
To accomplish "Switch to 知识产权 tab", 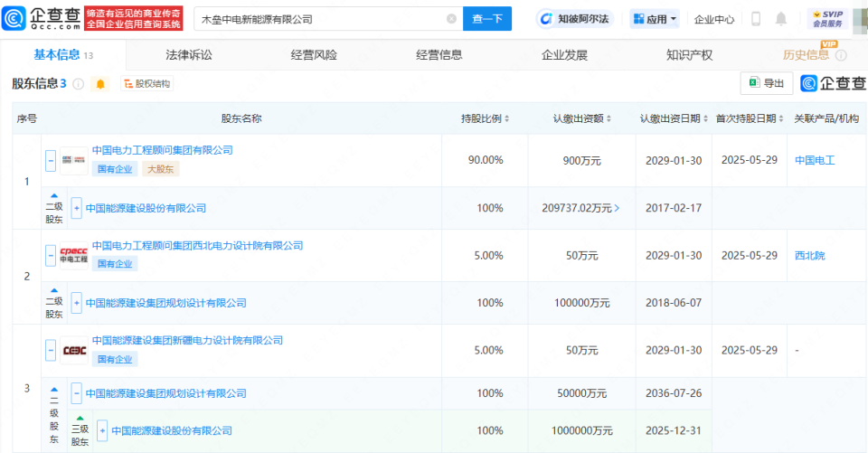I will pyautogui.click(x=689, y=55).
